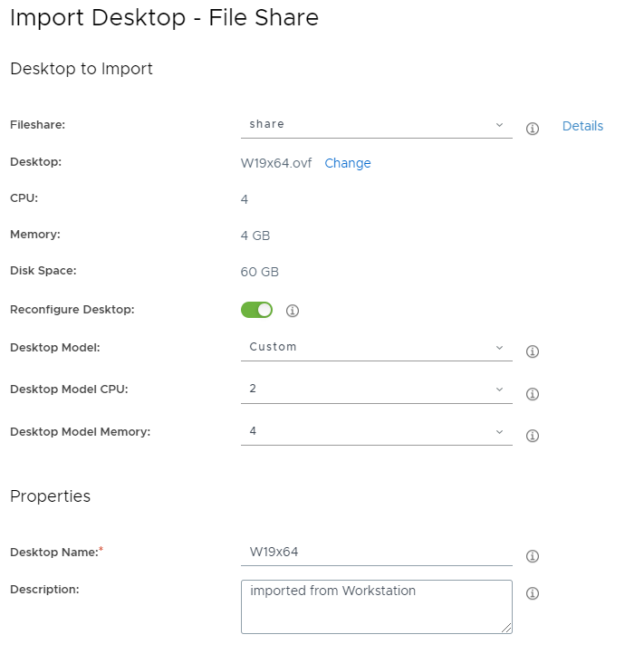Expand the Desktop Model Memory dropdown
Viewport: 644px width, 654px height.
376,432
